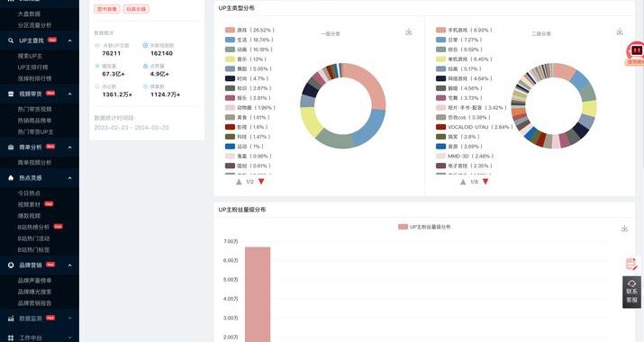
Task: Expand the 数据监测 sidebar section
Action: click(x=70, y=319)
